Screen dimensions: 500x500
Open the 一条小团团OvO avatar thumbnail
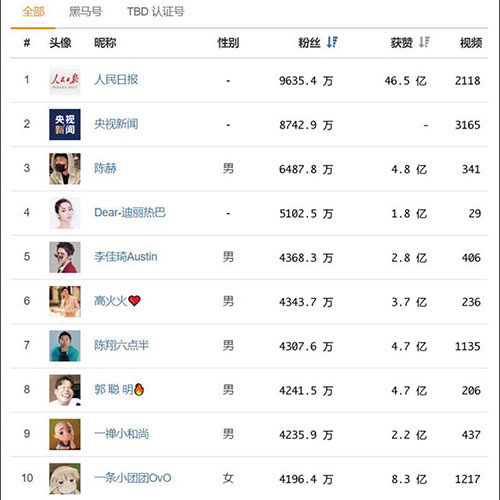tap(65, 479)
